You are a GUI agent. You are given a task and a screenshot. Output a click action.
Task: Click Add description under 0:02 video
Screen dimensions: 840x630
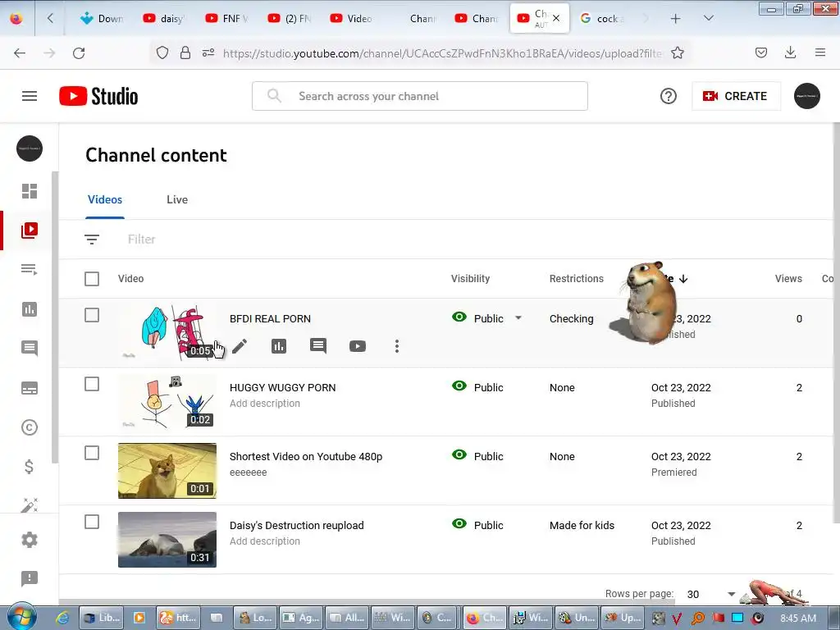265,404
